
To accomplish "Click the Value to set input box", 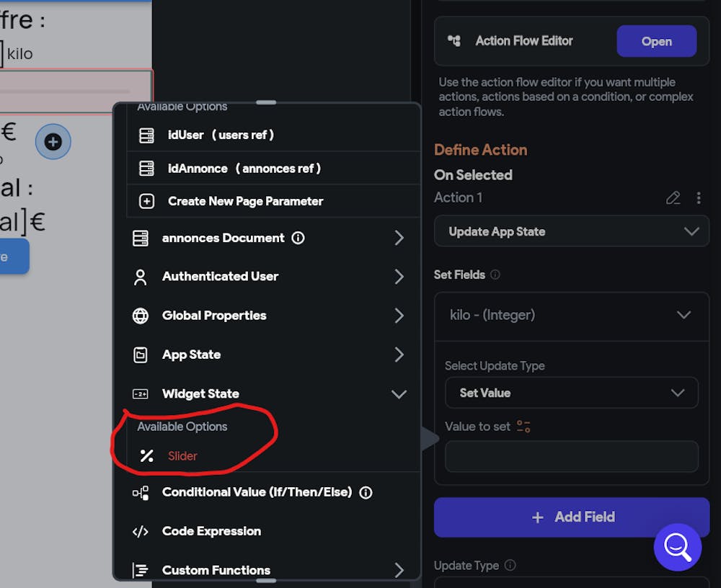I will 571,456.
